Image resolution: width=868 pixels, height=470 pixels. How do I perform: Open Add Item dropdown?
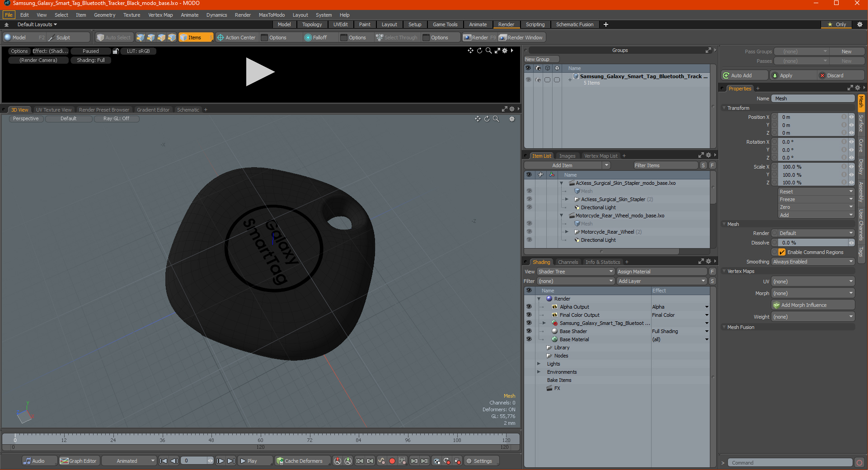568,165
